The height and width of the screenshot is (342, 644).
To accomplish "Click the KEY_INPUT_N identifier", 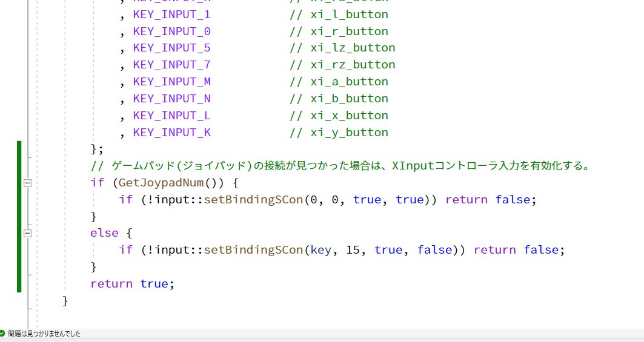I will pyautogui.click(x=171, y=99).
